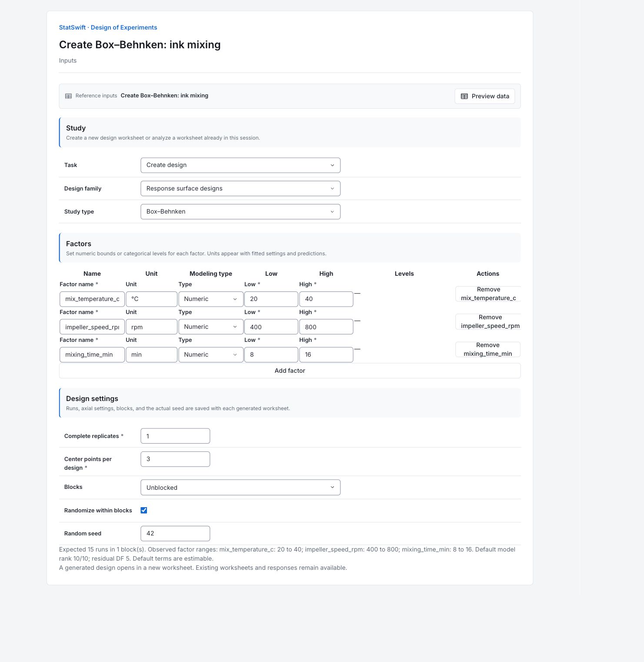Open the Type dropdown for impeller_speed_rpm
Screen dimensions: 644x662
(211, 327)
